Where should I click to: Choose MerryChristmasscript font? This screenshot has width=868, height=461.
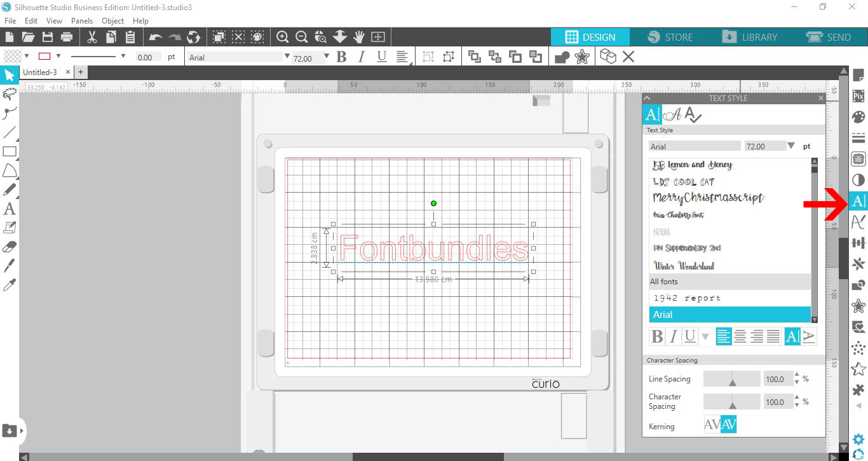pos(708,198)
